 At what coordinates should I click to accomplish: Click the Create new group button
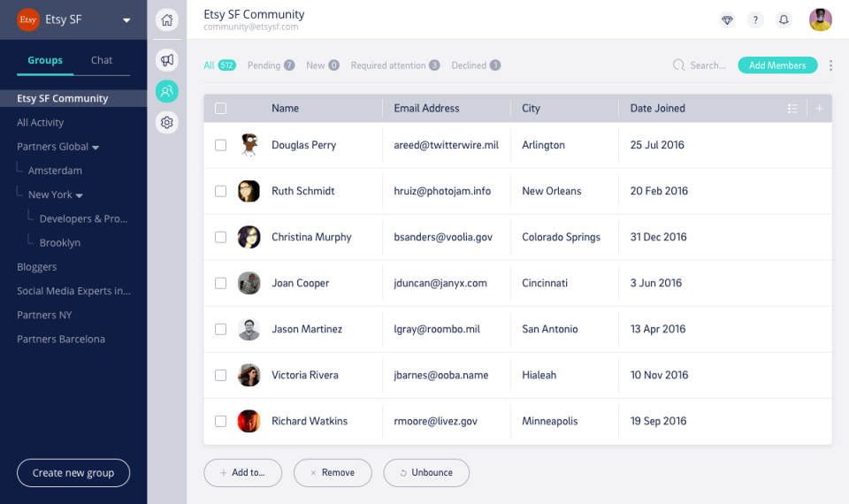[x=73, y=472]
